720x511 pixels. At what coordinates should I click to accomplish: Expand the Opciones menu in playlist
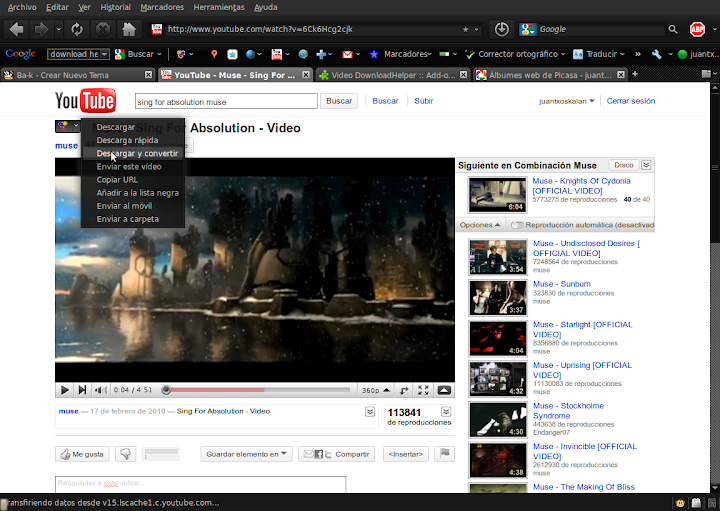(x=480, y=225)
